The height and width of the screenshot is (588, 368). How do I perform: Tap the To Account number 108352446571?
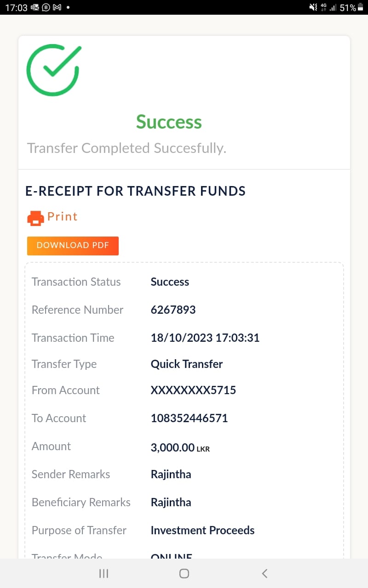click(x=189, y=418)
